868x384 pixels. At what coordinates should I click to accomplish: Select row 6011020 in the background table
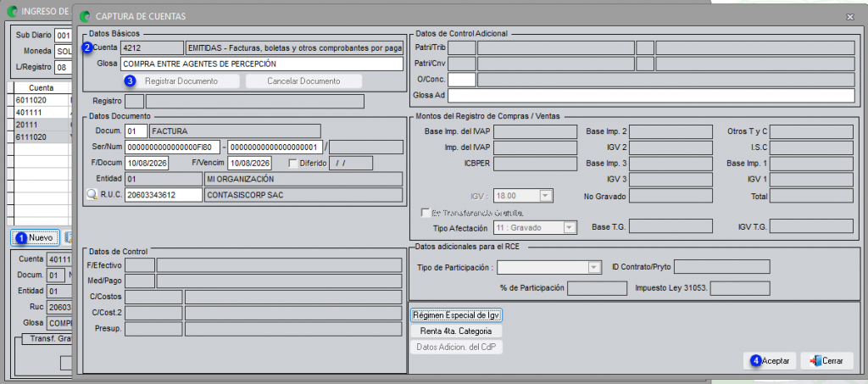tap(42, 100)
